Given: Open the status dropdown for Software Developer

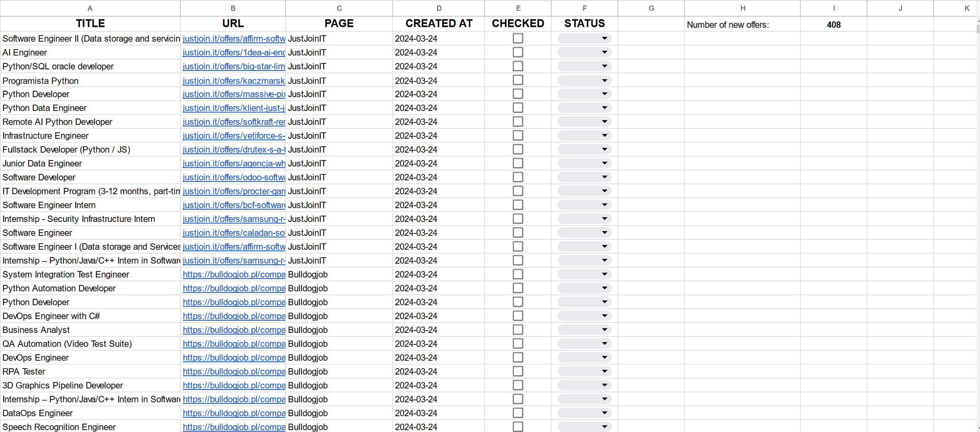Looking at the screenshot, I should (x=604, y=177).
